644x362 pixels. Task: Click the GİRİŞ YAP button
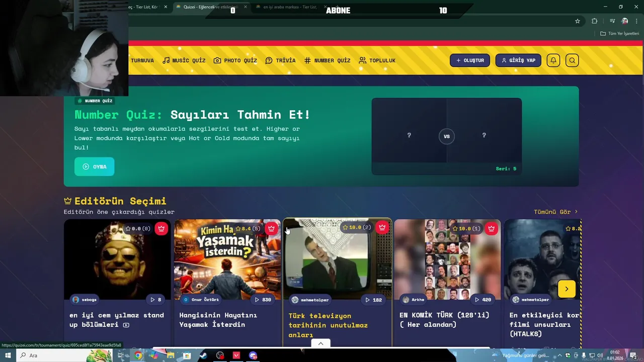pyautogui.click(x=518, y=60)
